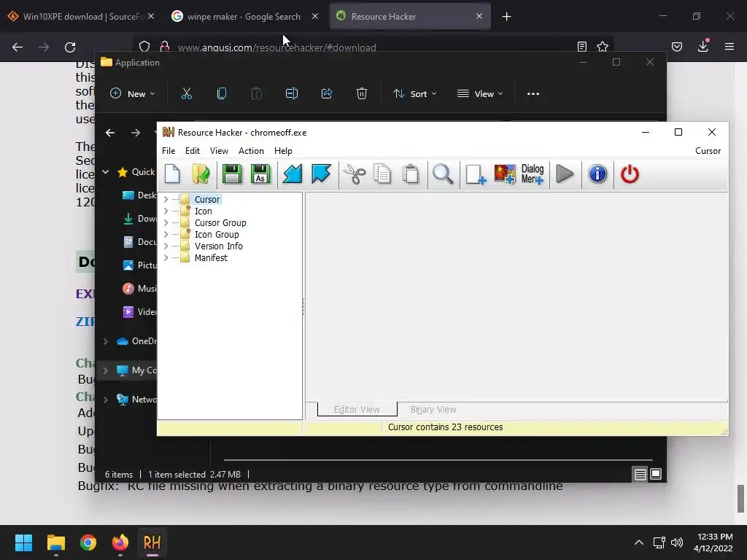Viewport: 747px width, 560px height.
Task: Bookmark this page with star icon
Action: (603, 47)
